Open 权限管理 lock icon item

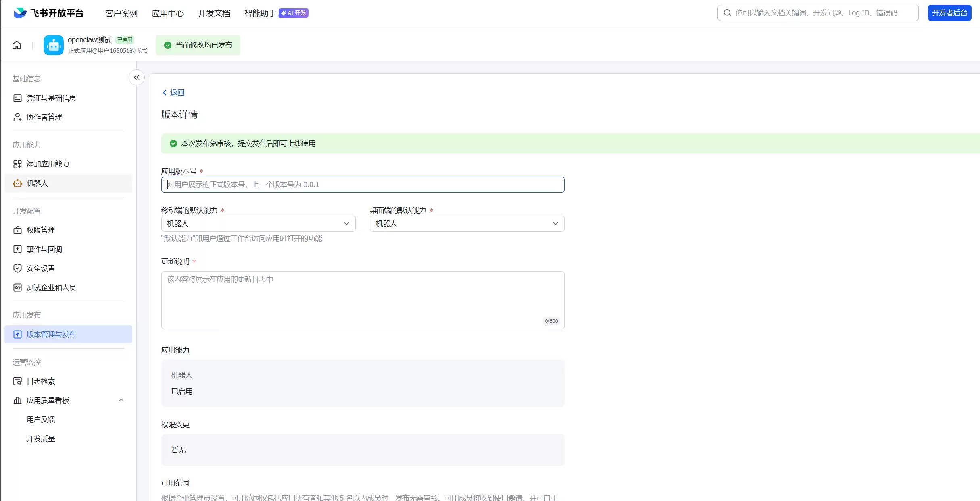[17, 230]
